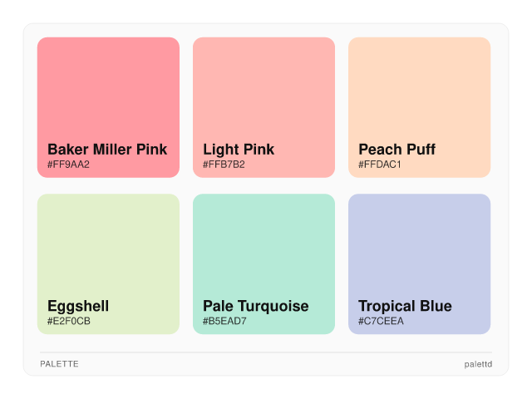Select the #E2F0CB hex code
The height and width of the screenshot is (399, 532).
tap(69, 321)
